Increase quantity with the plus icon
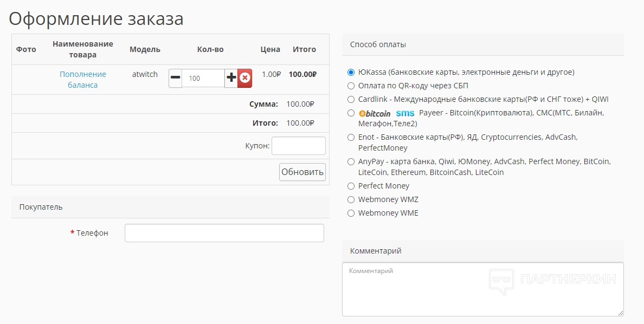Image resolution: width=644 pixels, height=324 pixels. (231, 78)
